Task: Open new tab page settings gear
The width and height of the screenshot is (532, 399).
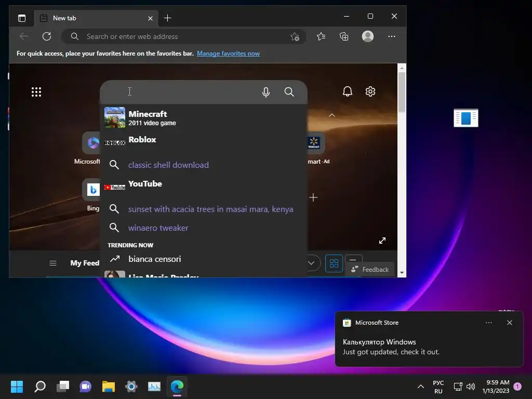Action: [370, 91]
